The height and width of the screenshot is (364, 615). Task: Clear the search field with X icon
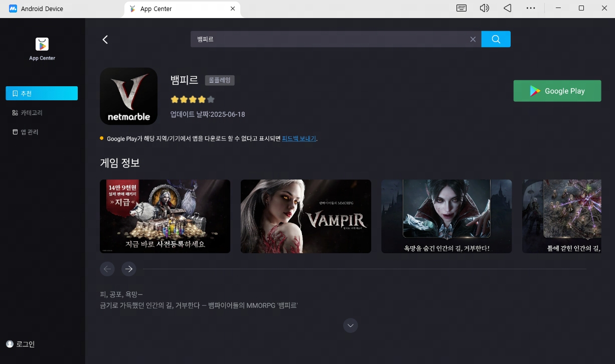pyautogui.click(x=473, y=39)
